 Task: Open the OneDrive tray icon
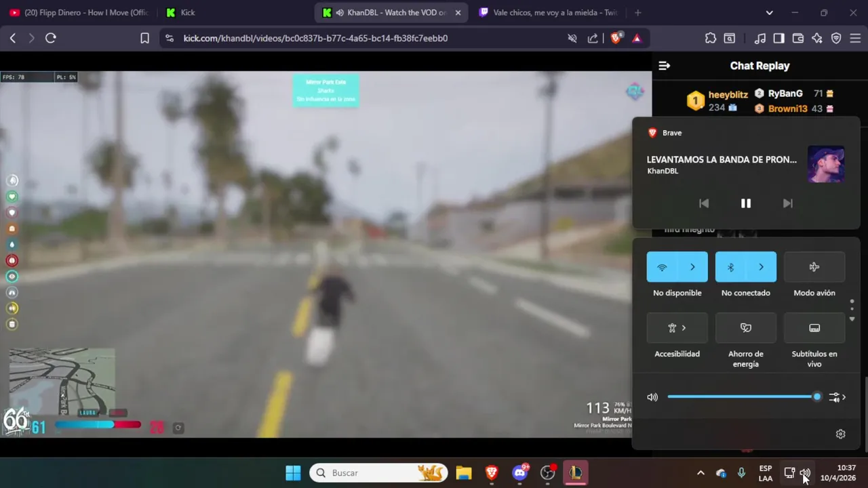click(x=721, y=473)
